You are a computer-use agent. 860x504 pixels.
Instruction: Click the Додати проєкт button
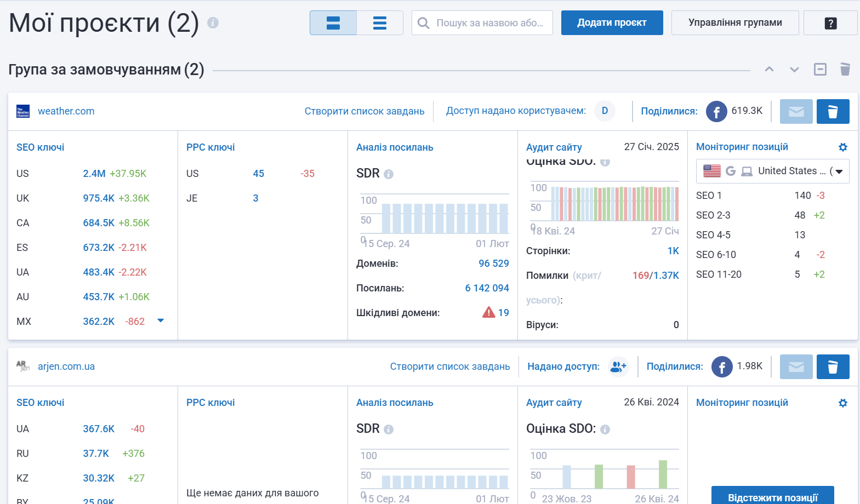tap(612, 23)
